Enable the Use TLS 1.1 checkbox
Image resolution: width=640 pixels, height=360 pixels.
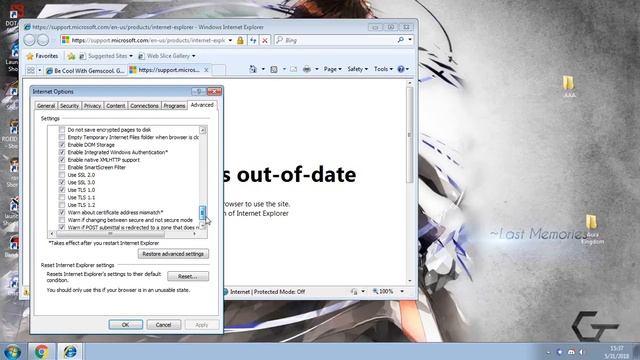coord(62,198)
